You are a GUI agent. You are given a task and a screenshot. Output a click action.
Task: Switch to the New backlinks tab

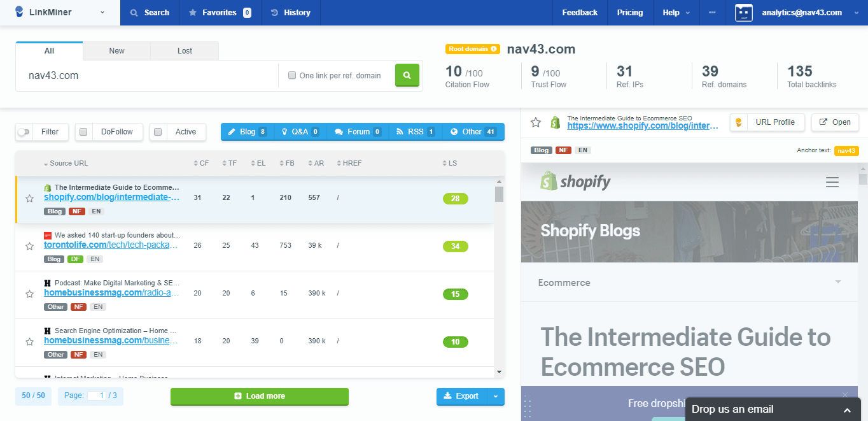[x=116, y=51]
